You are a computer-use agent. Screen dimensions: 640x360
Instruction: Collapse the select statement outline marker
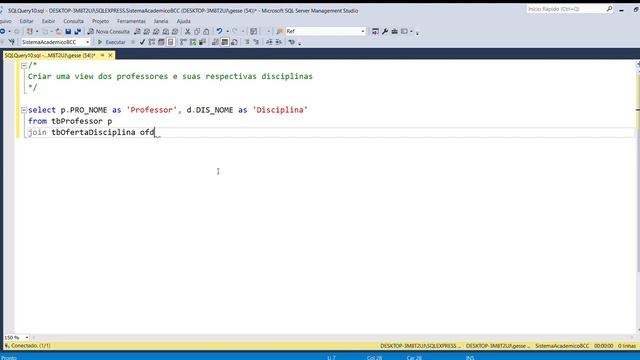[x=24, y=110]
